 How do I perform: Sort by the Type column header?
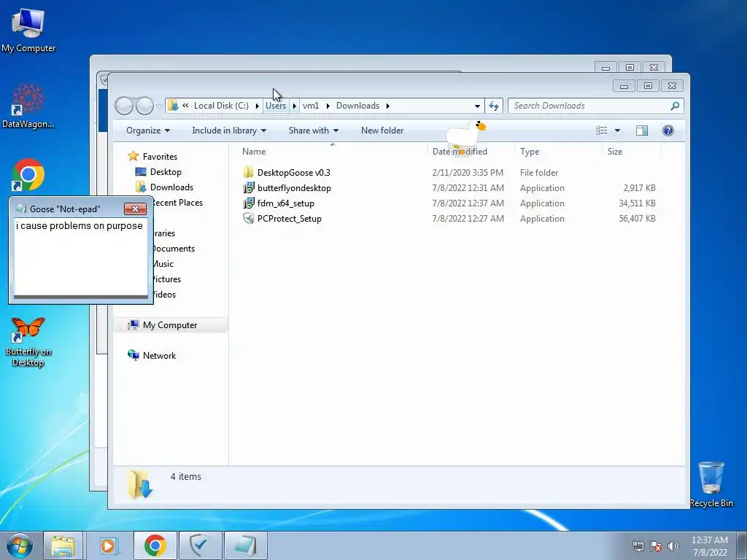(530, 152)
